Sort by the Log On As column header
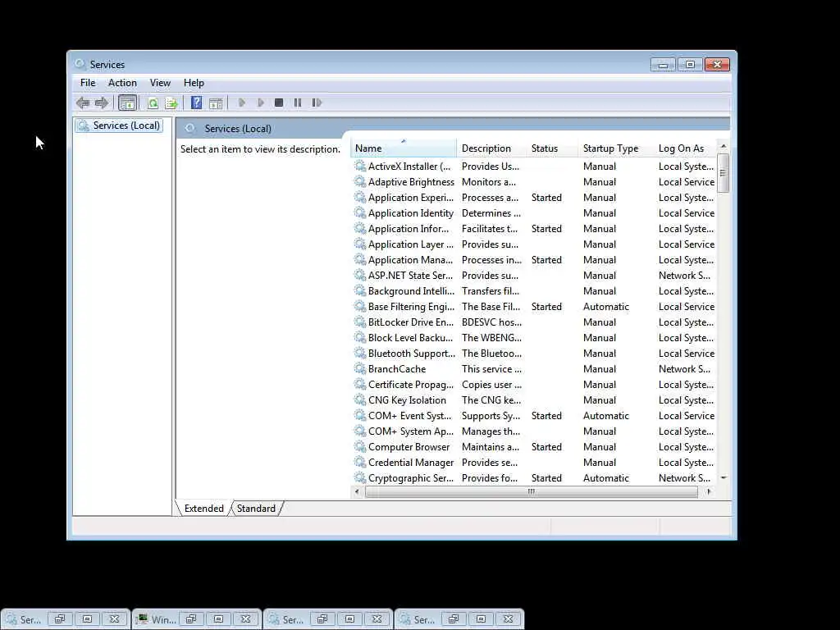The image size is (840, 630). pos(685,148)
